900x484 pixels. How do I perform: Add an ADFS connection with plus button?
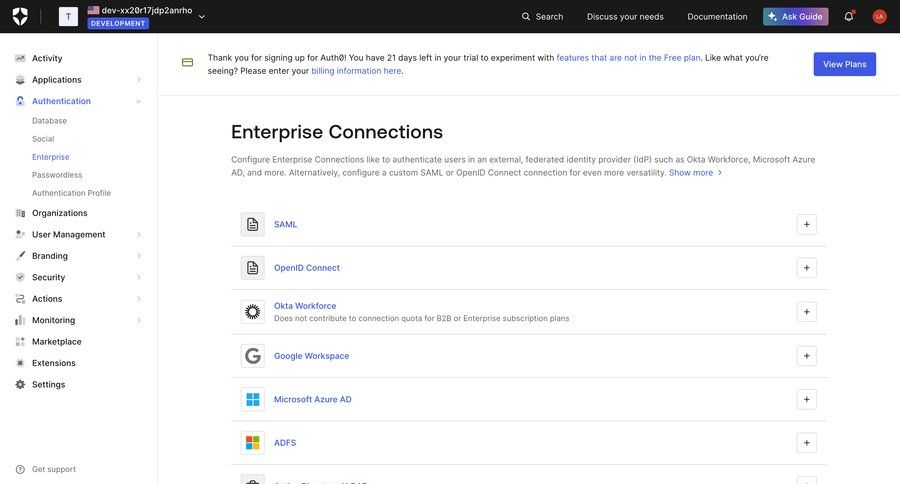[806, 443]
